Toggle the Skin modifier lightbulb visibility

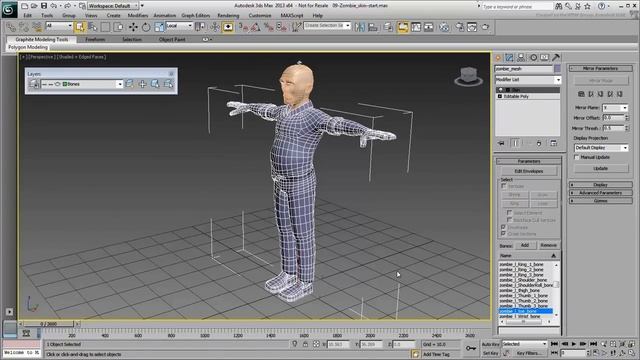pyautogui.click(x=500, y=90)
